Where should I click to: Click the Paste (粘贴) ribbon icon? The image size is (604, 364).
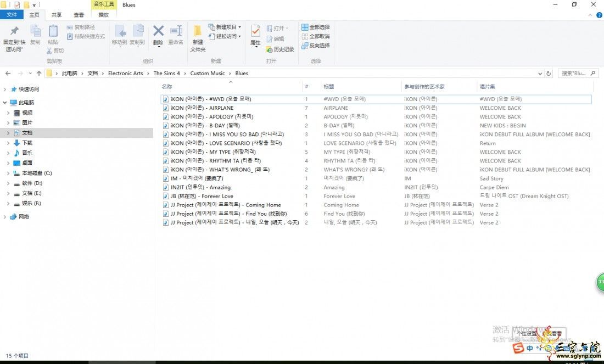point(53,31)
